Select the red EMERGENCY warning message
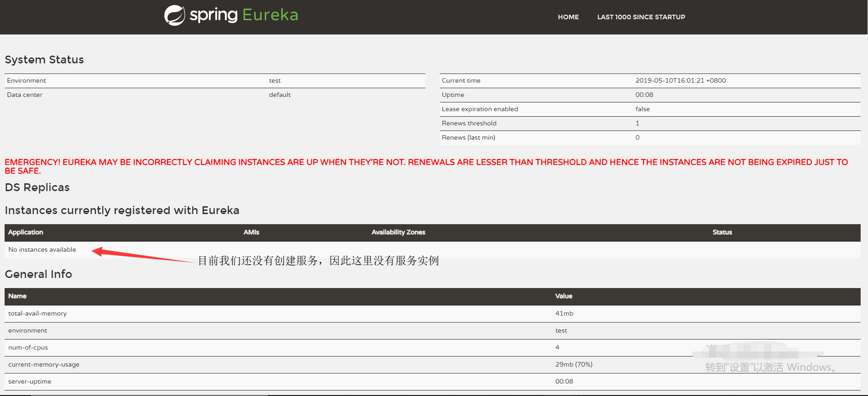This screenshot has height=396, width=868. click(x=426, y=166)
